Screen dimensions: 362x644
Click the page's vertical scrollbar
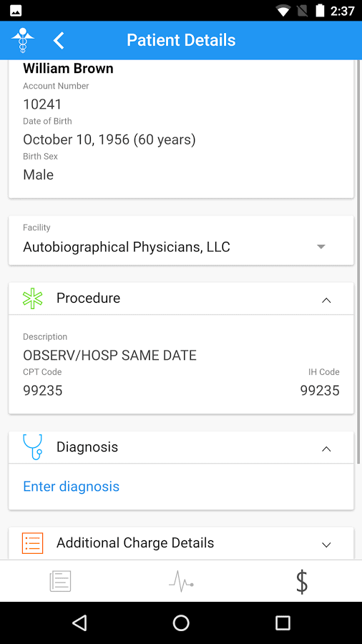[358, 262]
